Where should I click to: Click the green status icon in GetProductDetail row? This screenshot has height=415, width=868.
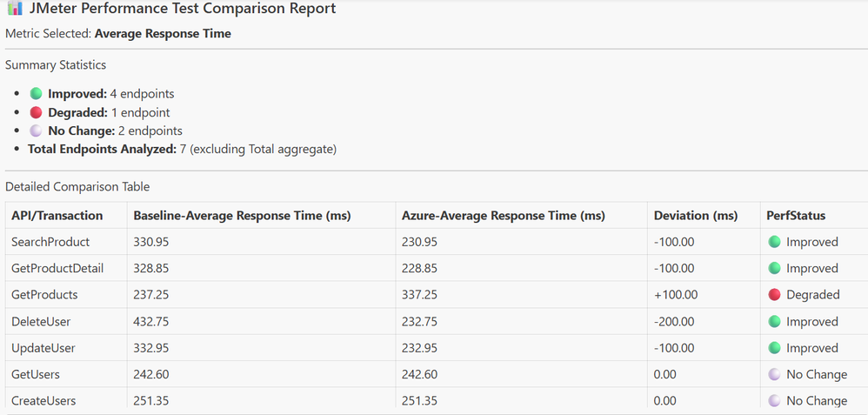[775, 269]
